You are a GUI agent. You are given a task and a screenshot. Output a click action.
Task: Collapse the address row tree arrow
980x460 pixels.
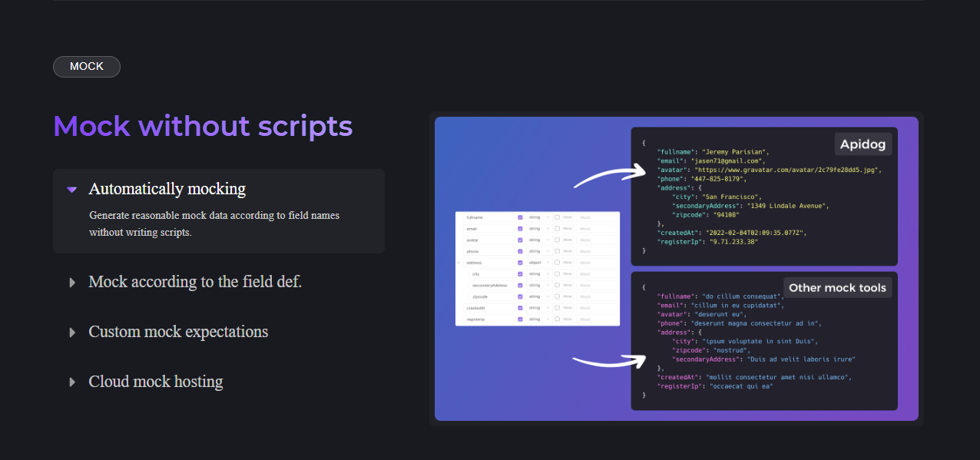point(459,263)
